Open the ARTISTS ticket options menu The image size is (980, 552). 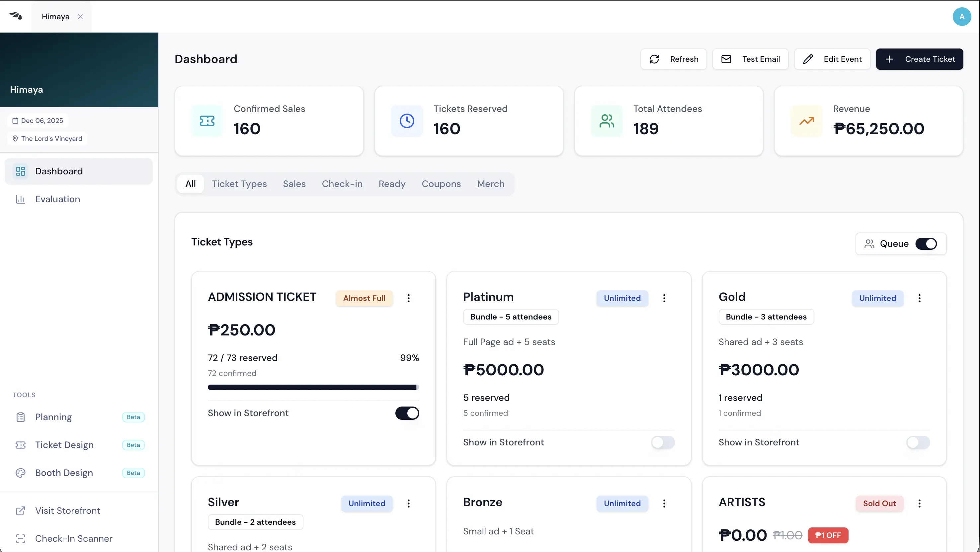pos(920,503)
